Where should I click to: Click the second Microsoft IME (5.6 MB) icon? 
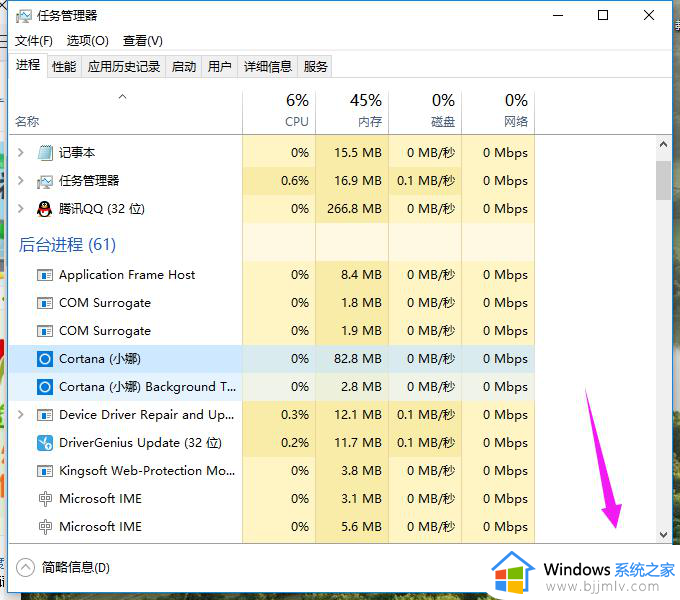click(45, 527)
